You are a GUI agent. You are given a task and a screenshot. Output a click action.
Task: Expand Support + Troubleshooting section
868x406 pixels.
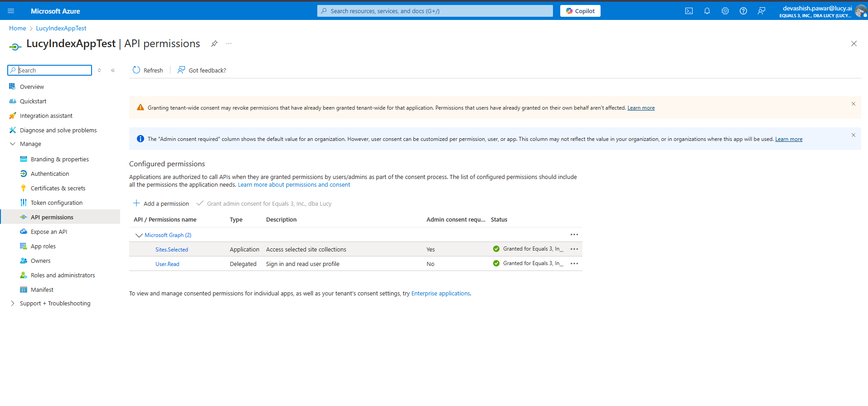point(13,304)
